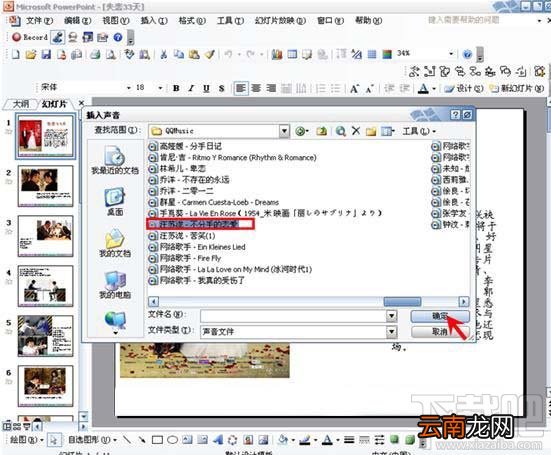Screen dimensions: 551x455
Task: Select file 网络歌手 - Fire Fly
Action: 185,258
